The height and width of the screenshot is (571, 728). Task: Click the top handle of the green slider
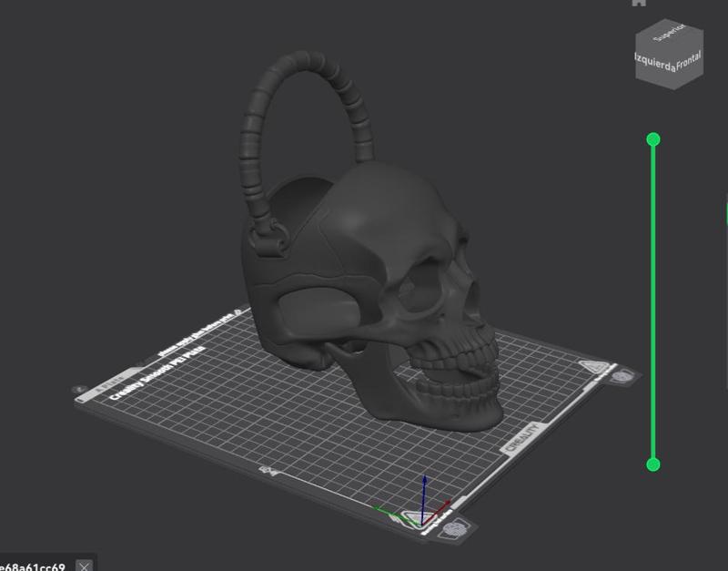pos(653,139)
